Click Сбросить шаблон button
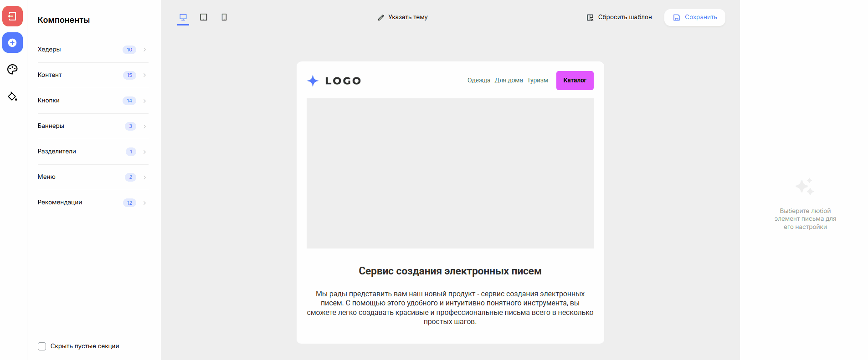Viewport: 868px width, 360px height. (619, 17)
